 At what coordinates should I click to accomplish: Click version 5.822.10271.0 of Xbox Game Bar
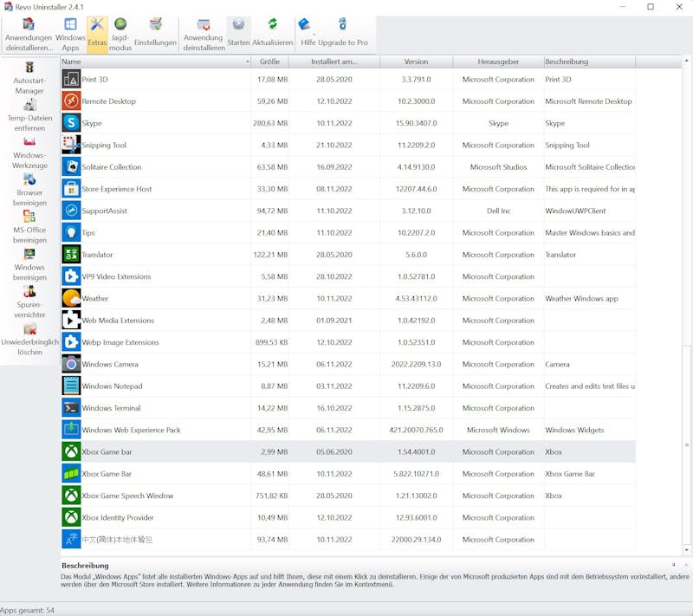(x=416, y=474)
